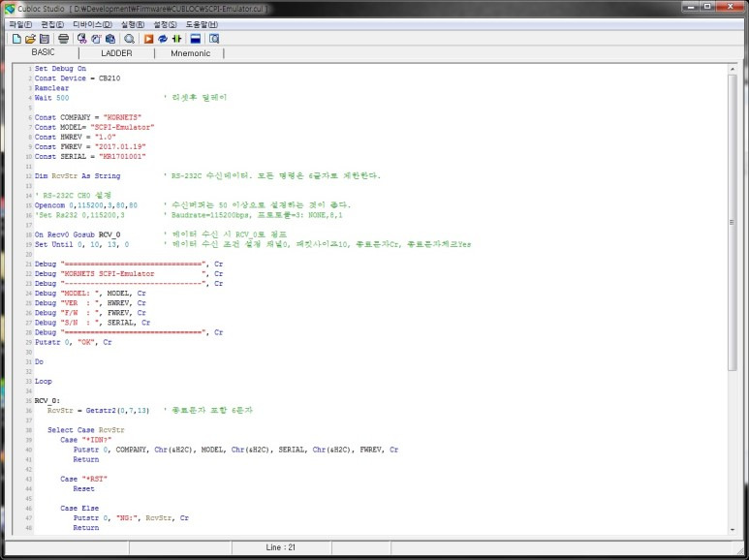
Task: Open Find with the magnifier icon
Action: [x=129, y=39]
